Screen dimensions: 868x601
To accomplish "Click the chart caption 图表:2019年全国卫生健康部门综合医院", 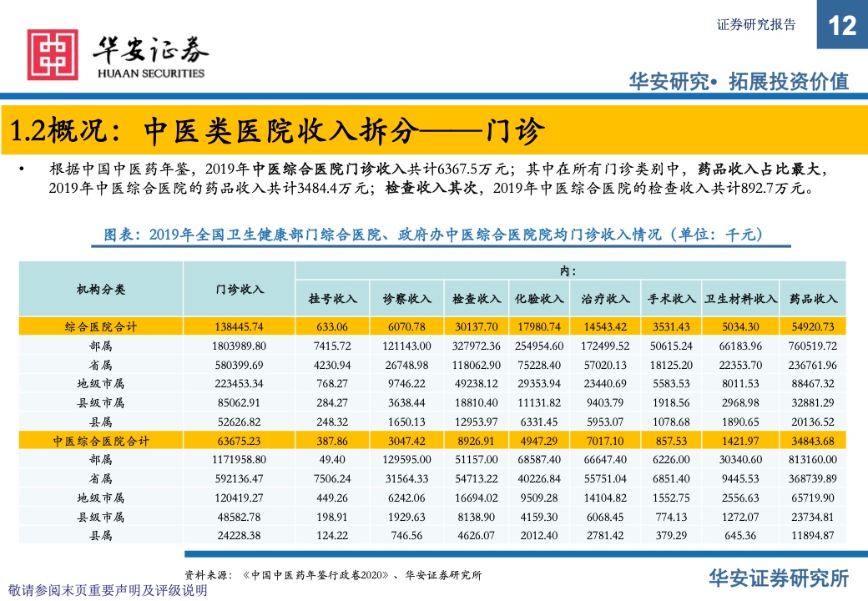I will (433, 235).
